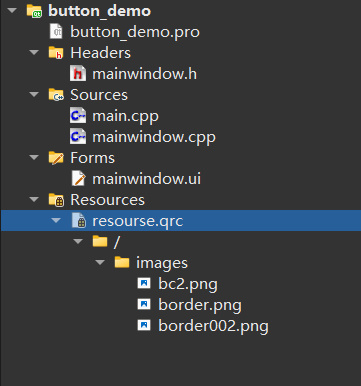
Task: Collapse the Forms folder arrow
Action: [34, 157]
